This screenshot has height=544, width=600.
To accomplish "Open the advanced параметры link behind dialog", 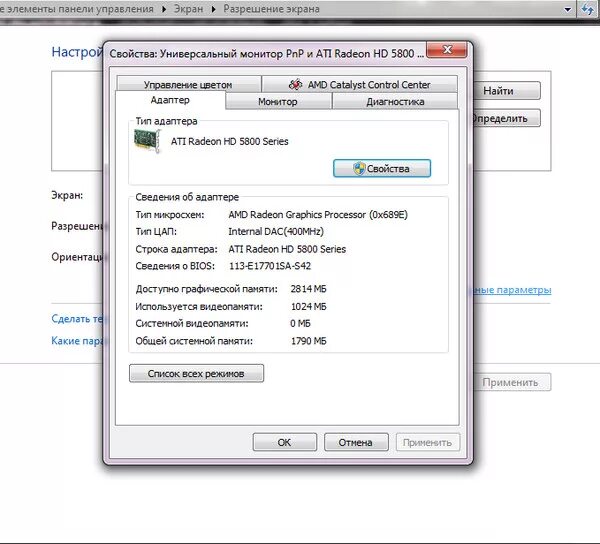I will tap(512, 290).
